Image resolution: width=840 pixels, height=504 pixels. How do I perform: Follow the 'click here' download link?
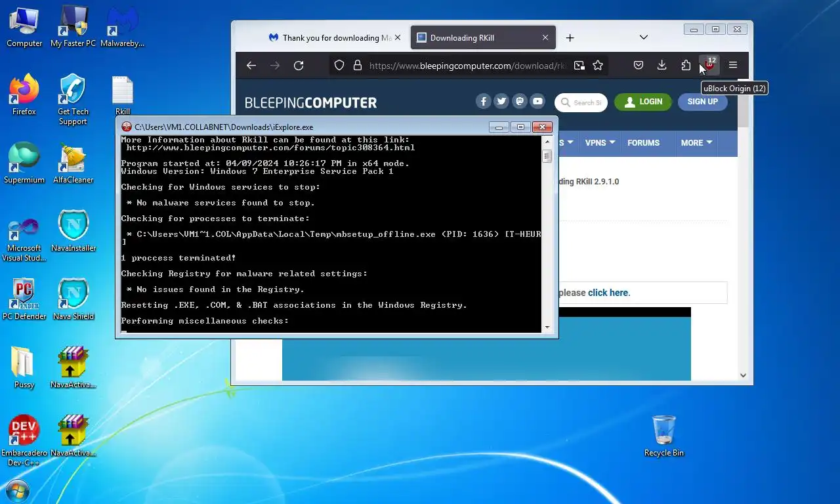(x=608, y=293)
